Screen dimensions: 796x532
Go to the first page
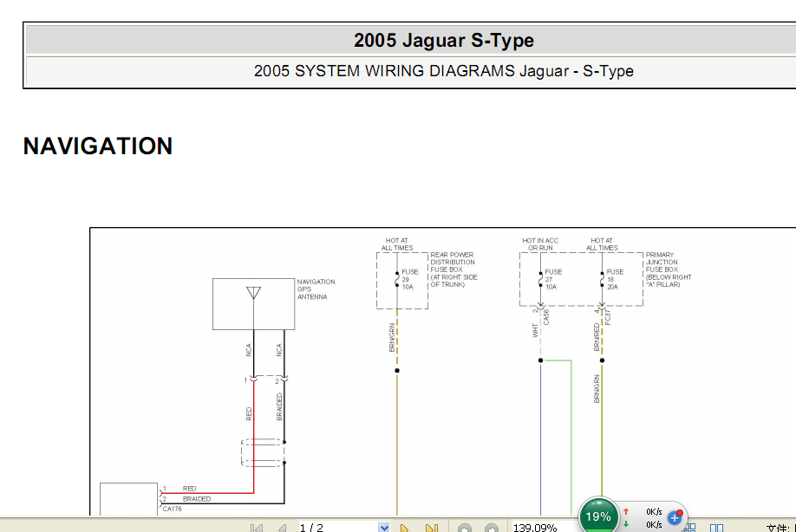click(x=257, y=528)
